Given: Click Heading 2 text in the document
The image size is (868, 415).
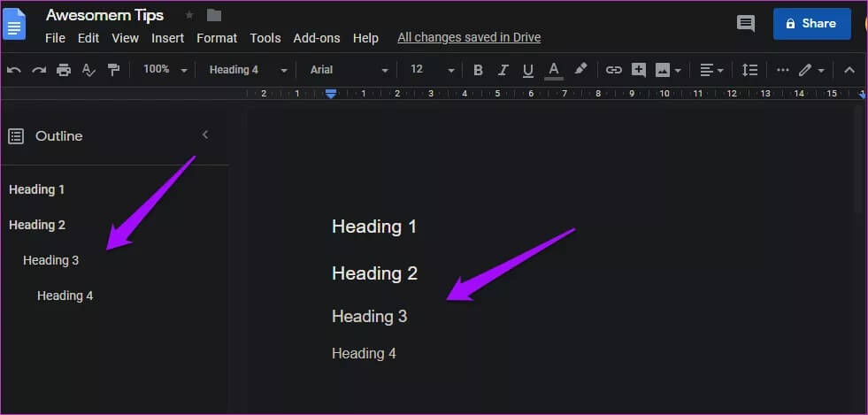Looking at the screenshot, I should point(375,273).
